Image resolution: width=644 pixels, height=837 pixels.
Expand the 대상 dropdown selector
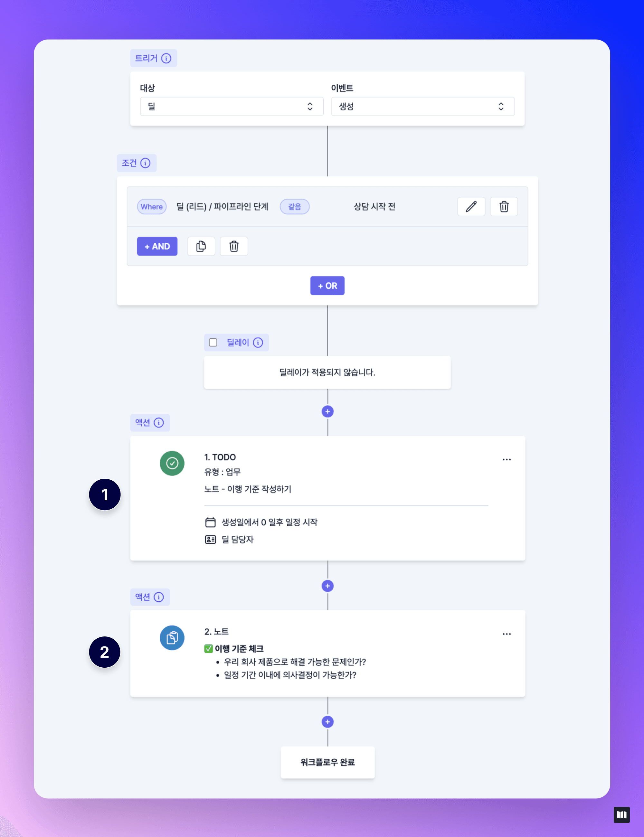(230, 106)
